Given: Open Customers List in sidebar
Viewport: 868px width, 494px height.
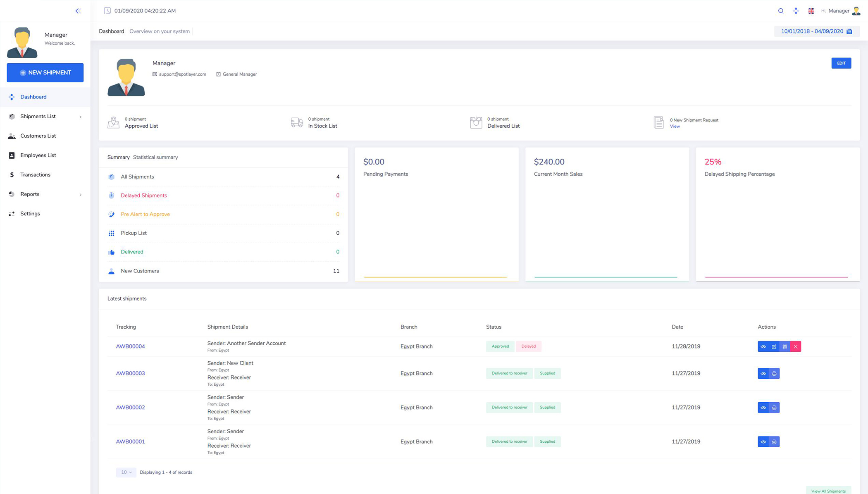Looking at the screenshot, I should (x=45, y=136).
